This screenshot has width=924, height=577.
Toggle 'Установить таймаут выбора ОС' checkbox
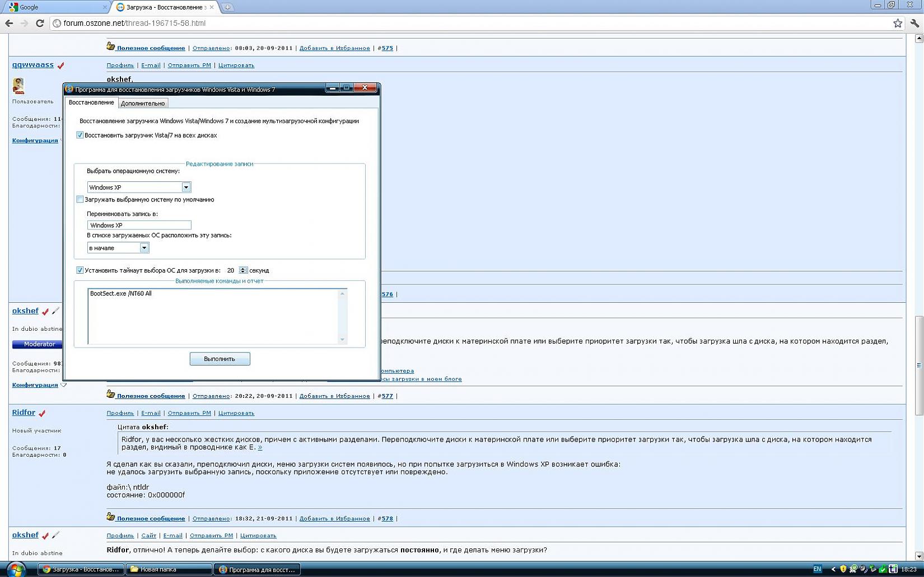click(x=80, y=270)
